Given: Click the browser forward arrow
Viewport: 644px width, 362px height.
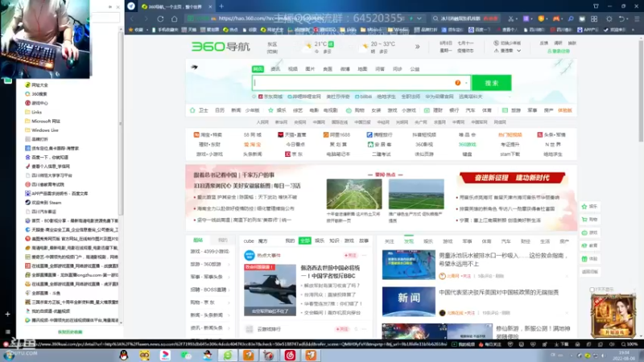Looking at the screenshot, I should (146, 19).
